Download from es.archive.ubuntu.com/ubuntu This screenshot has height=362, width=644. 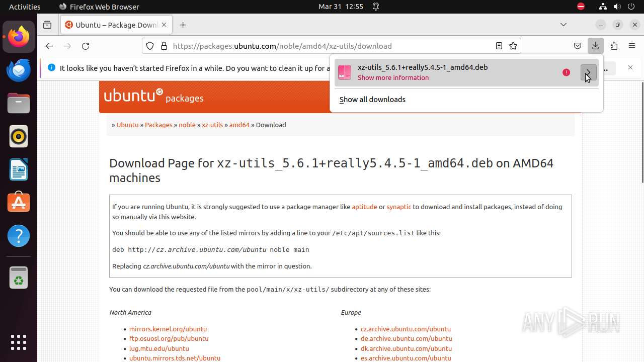click(406, 358)
